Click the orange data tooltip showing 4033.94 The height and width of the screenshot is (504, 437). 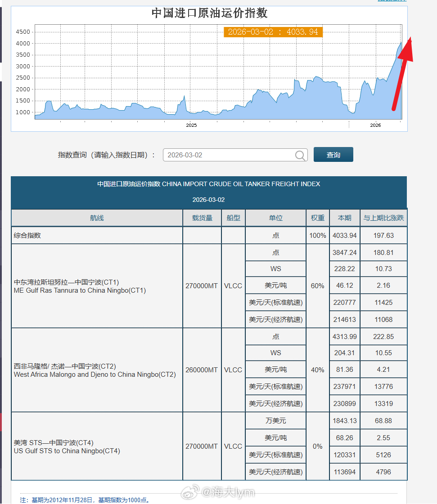click(x=273, y=32)
